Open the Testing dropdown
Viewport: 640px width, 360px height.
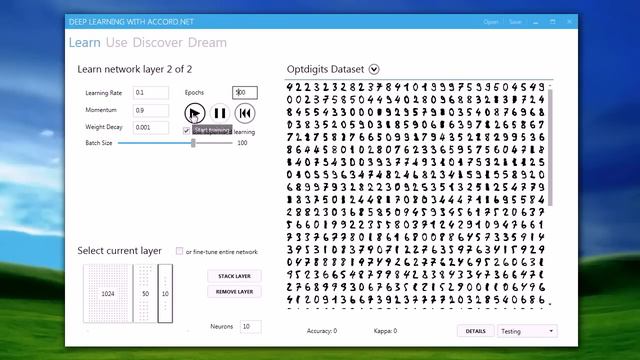pos(527,331)
